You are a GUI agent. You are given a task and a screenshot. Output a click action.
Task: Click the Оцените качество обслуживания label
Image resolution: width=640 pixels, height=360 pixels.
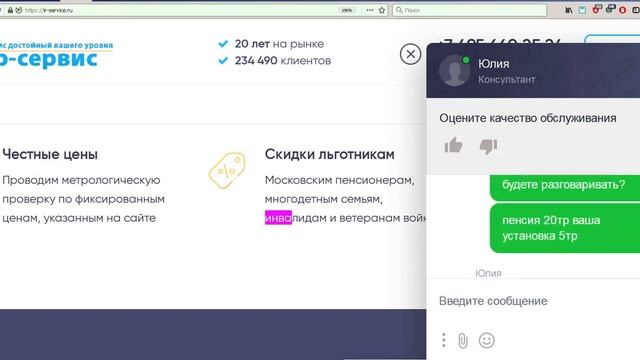click(528, 118)
